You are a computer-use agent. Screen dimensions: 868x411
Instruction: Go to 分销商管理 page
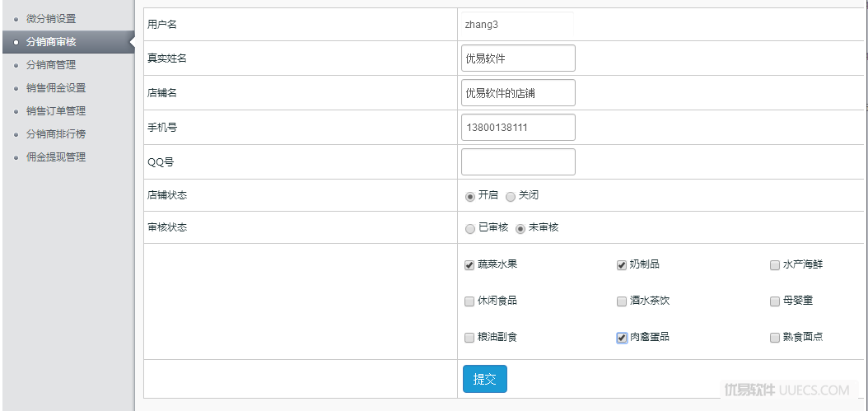coord(51,65)
